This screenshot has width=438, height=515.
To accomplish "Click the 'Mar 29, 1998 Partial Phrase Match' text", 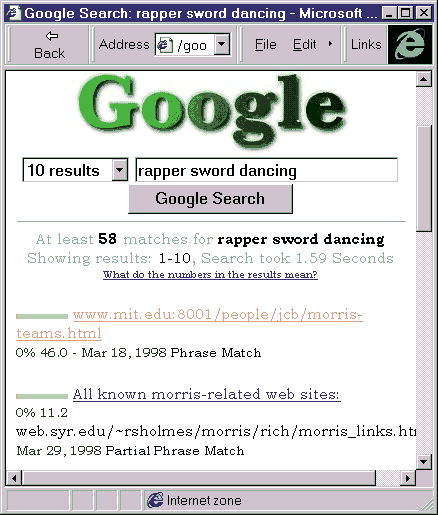I will click(130, 451).
